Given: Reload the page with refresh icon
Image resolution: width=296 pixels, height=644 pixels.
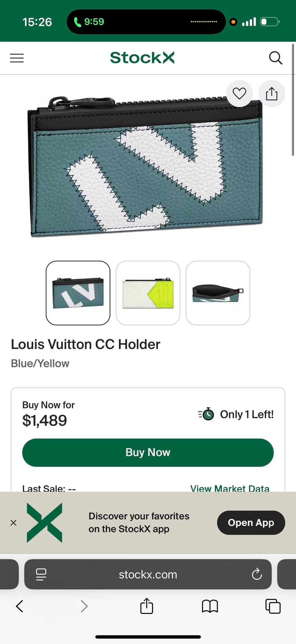Looking at the screenshot, I should pos(257,574).
